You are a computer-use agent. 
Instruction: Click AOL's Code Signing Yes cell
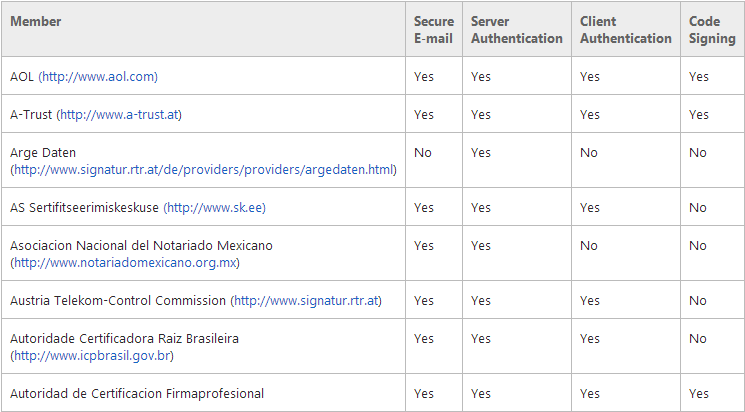coord(712,76)
